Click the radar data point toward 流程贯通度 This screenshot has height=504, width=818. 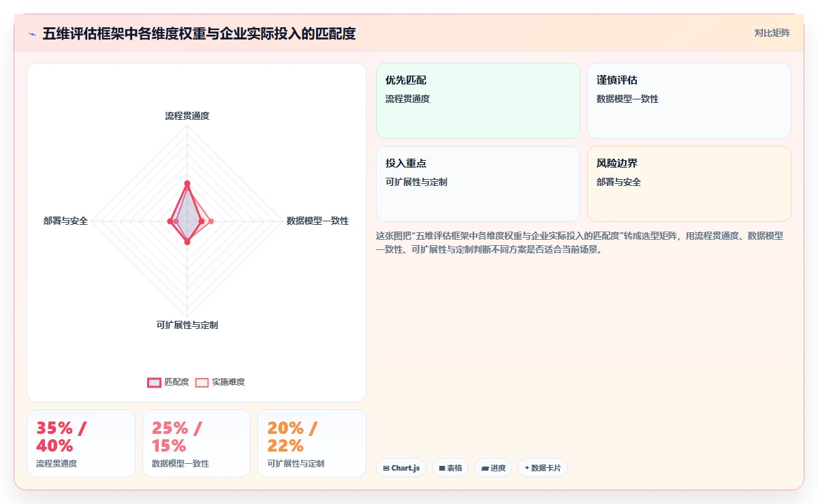187,183
